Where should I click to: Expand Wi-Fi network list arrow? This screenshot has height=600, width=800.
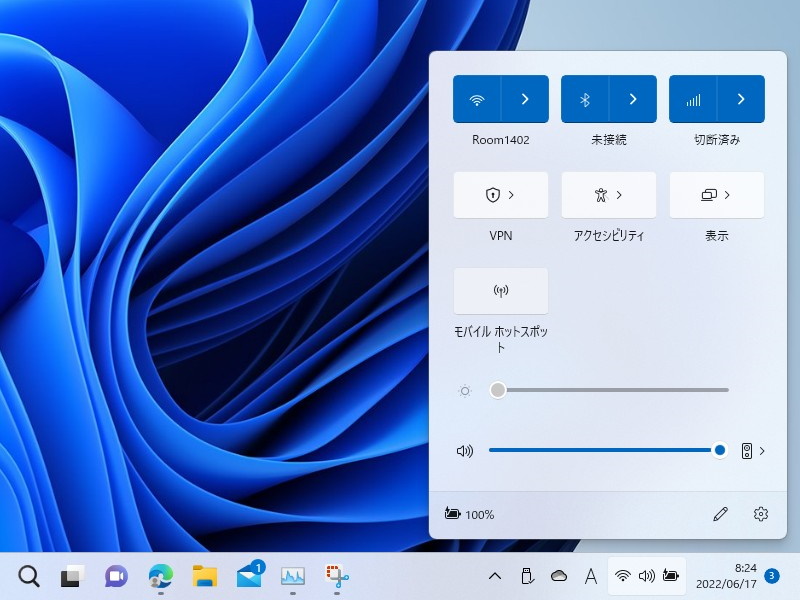click(525, 99)
